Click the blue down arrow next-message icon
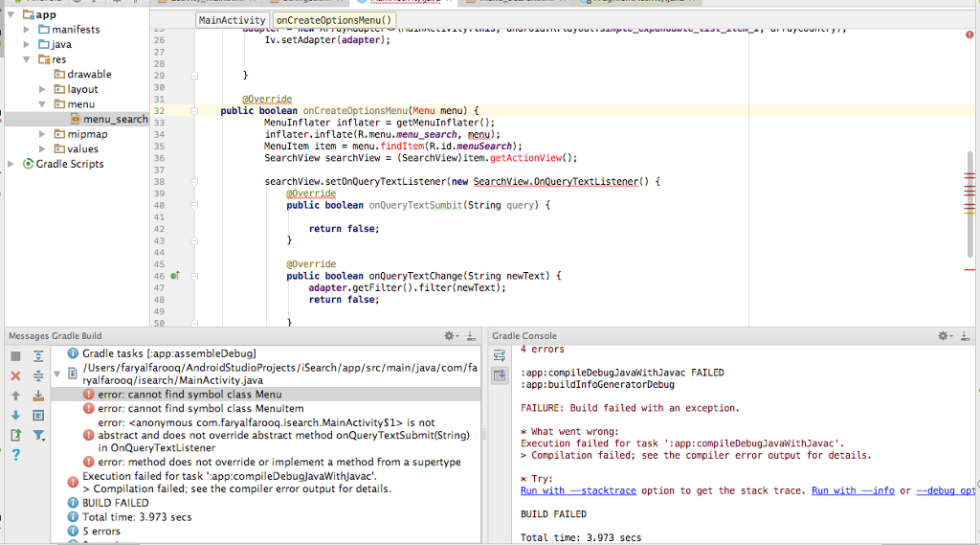Screen dimensions: 980x545 pos(15,415)
